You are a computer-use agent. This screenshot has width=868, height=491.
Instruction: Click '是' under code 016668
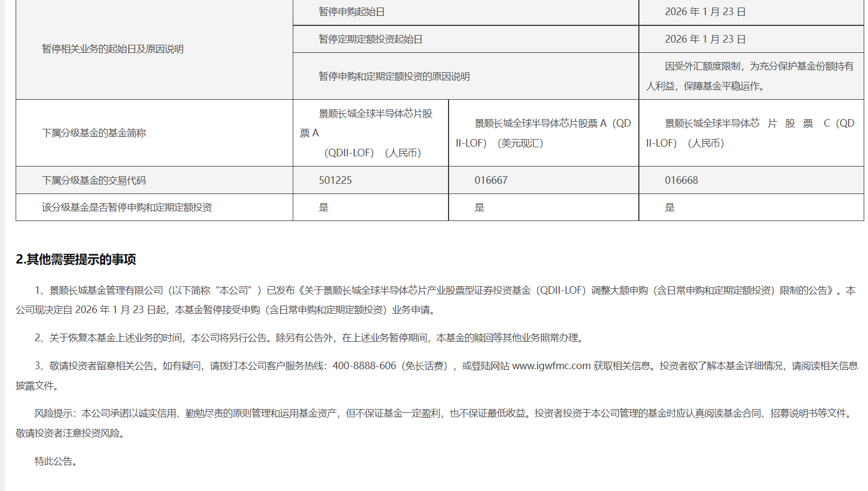click(x=670, y=208)
